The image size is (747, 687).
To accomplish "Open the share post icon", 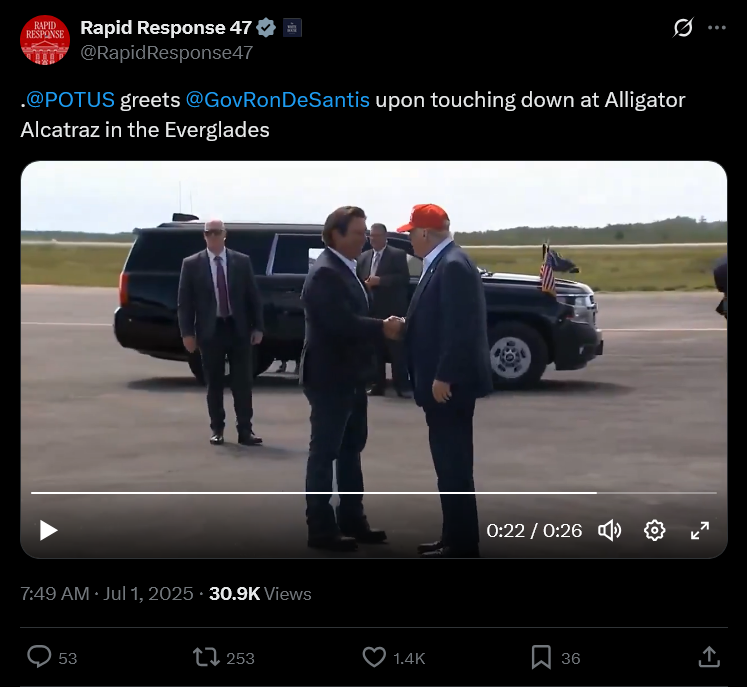I will coord(709,657).
